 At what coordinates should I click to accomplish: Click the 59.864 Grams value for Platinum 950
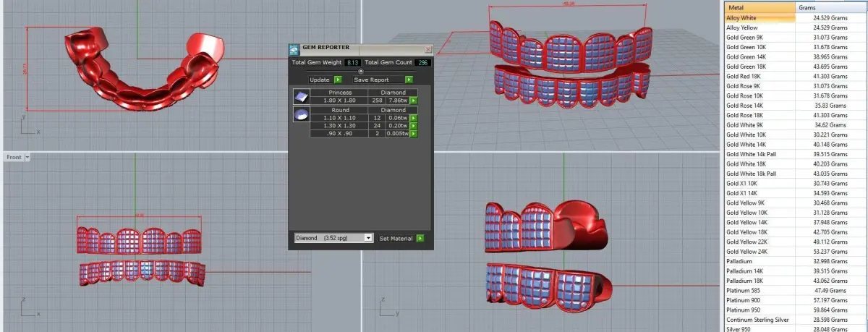click(x=830, y=310)
